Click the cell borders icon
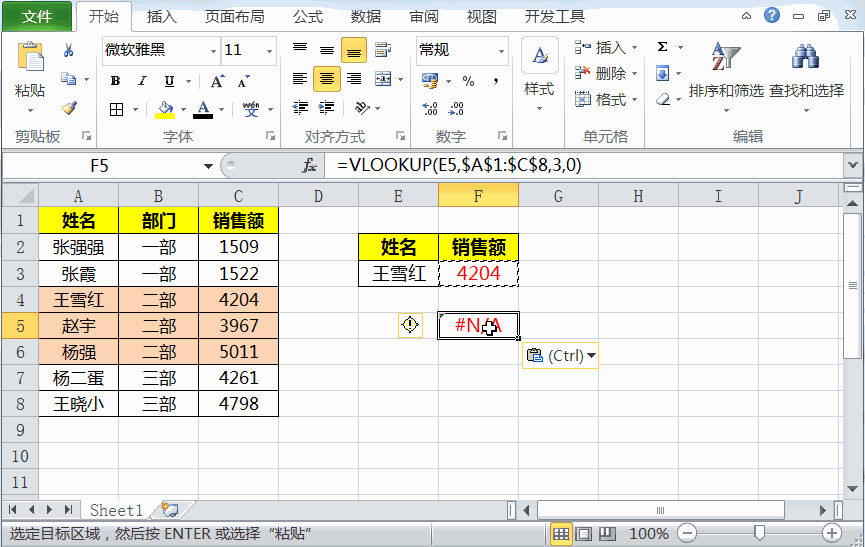 [x=116, y=109]
